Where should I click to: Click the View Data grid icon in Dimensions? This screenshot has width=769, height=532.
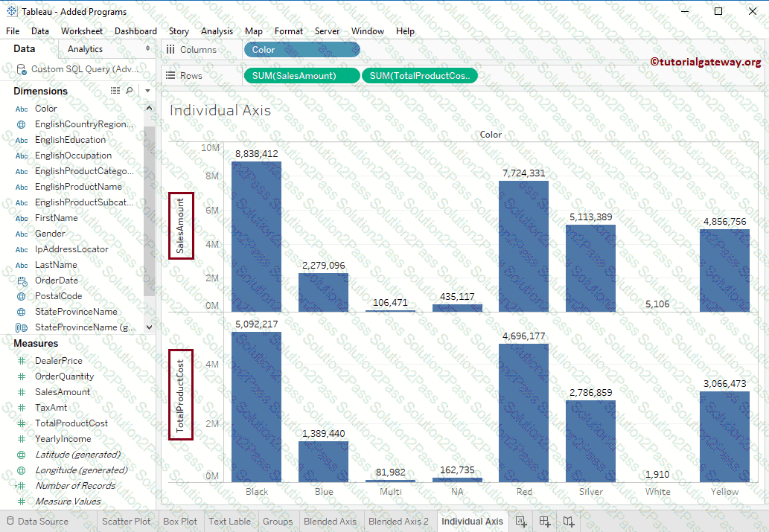click(115, 90)
